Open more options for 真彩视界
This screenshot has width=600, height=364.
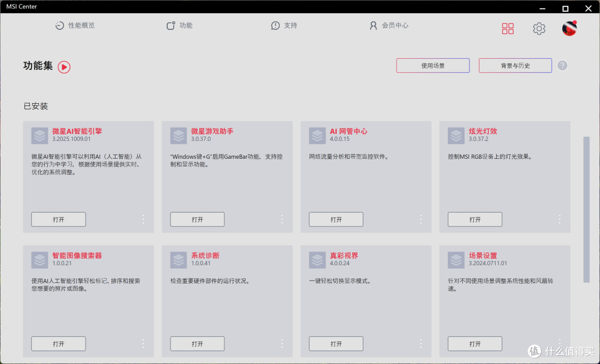tap(421, 343)
